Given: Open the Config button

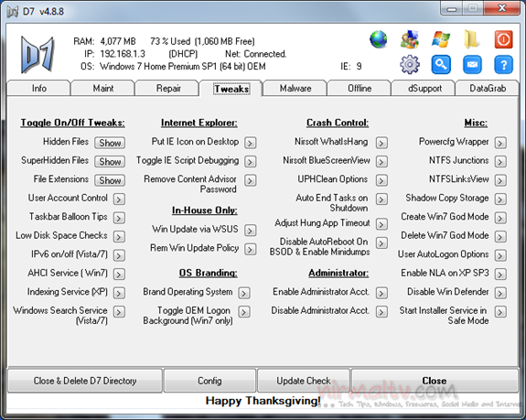Looking at the screenshot, I should click(x=209, y=381).
